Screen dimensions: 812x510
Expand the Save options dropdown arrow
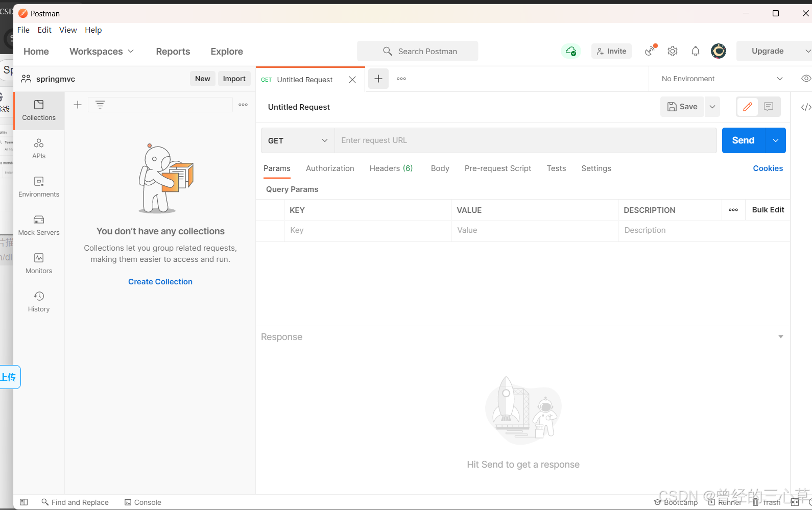(712, 107)
